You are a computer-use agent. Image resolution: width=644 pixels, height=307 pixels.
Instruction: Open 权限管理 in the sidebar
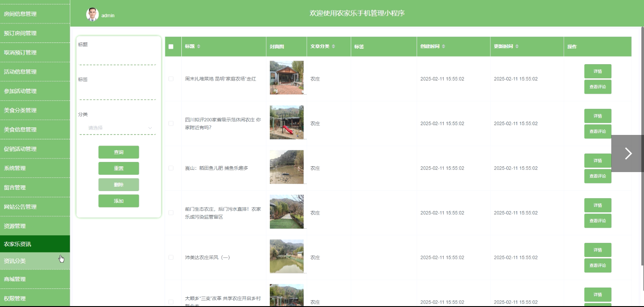35,298
